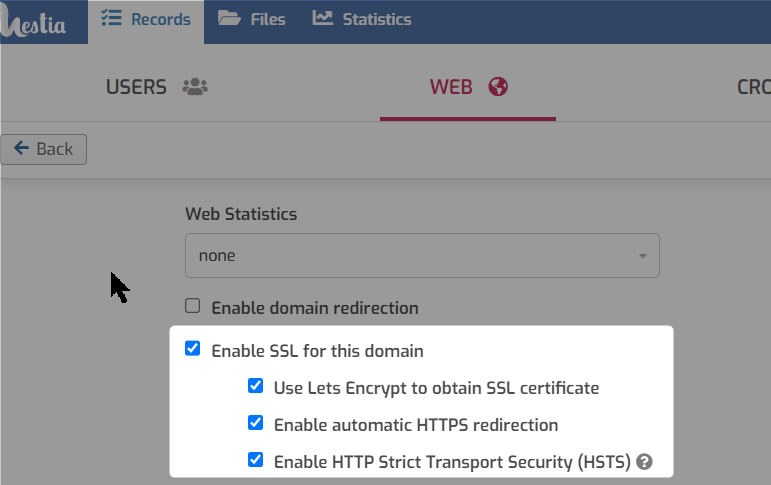Open the Web Statistics dropdown
Screen dimensions: 771x485
[422, 255]
